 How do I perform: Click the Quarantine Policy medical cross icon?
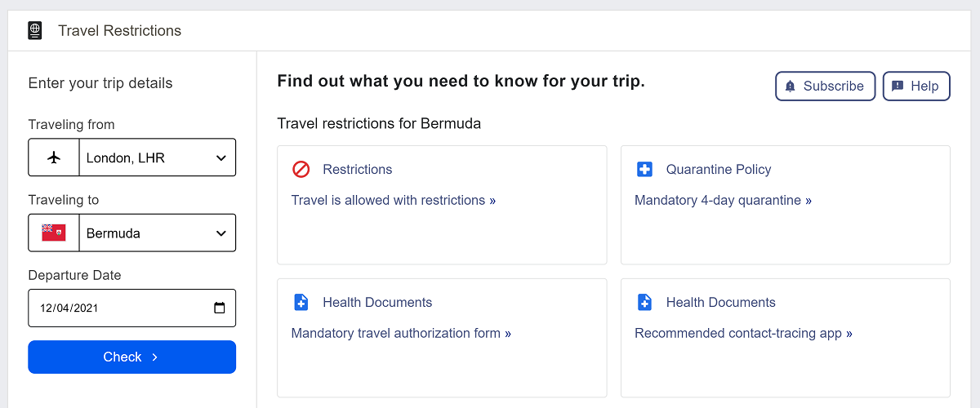tap(644, 170)
